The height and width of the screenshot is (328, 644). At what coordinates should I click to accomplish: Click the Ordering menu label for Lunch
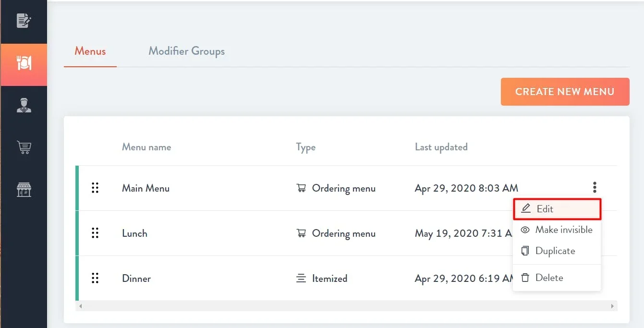coord(344,233)
